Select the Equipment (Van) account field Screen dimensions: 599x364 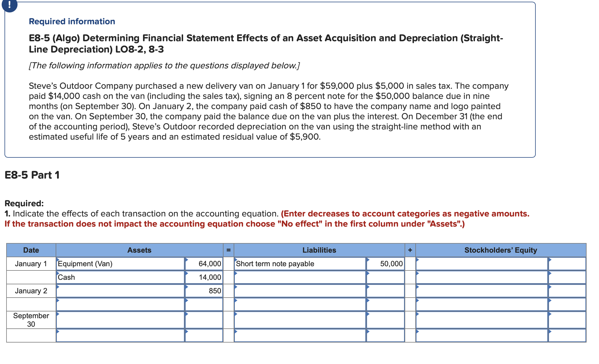tap(119, 264)
